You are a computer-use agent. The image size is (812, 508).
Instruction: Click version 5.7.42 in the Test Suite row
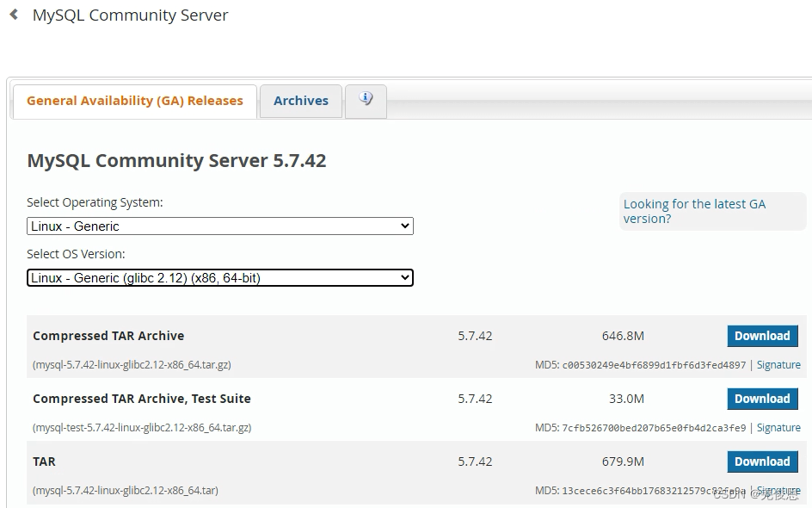475,399
